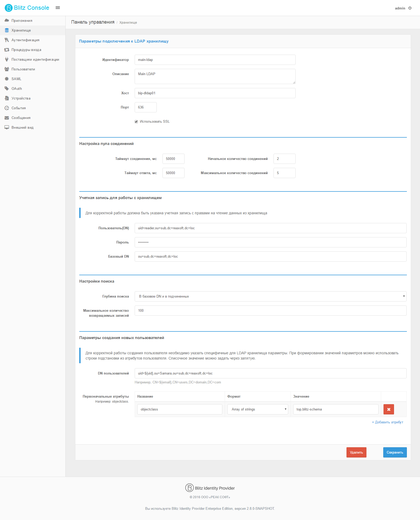420x520 pixels.
Task: Focus the Начальное количество соединений field
Action: pos(285,159)
